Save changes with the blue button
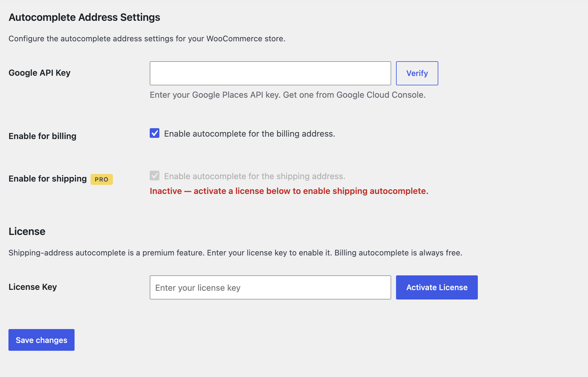 click(41, 340)
